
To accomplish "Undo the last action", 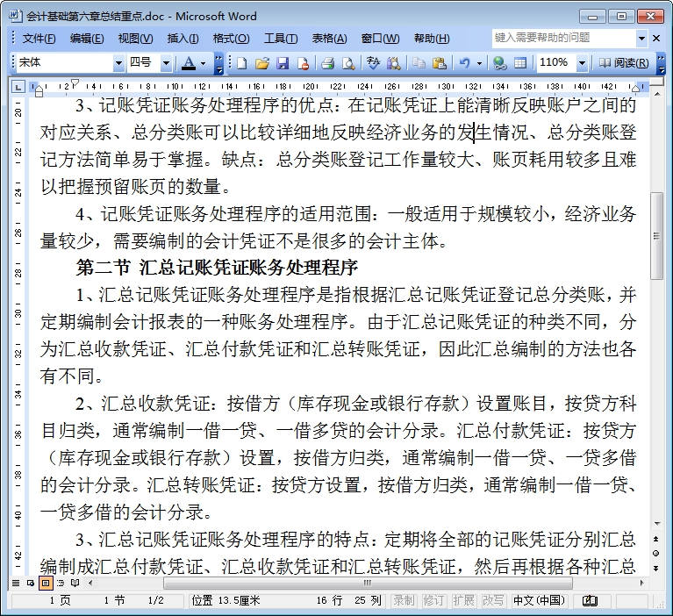I will [x=465, y=63].
